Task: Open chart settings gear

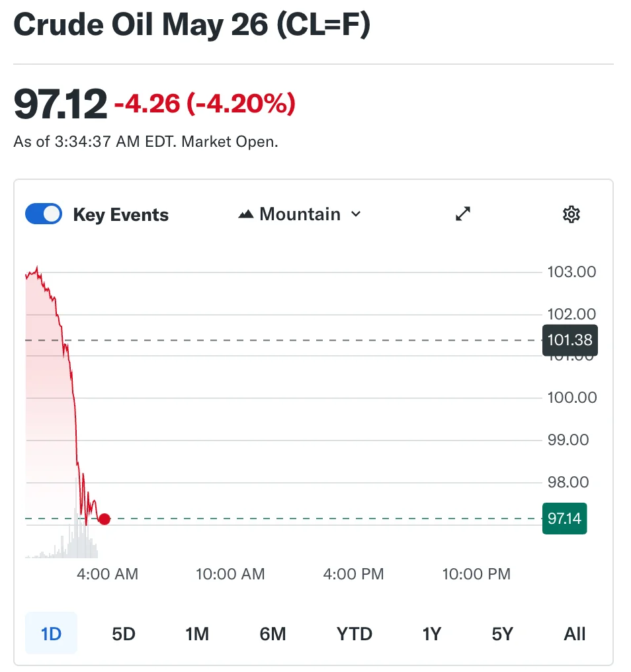Action: coord(571,214)
